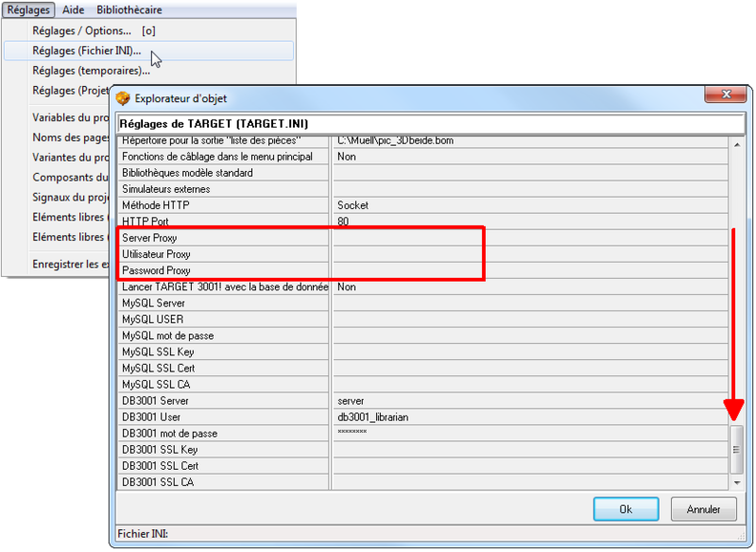The height and width of the screenshot is (552, 756).
Task: Select Réglages / Options menu entry
Action: click(x=81, y=30)
